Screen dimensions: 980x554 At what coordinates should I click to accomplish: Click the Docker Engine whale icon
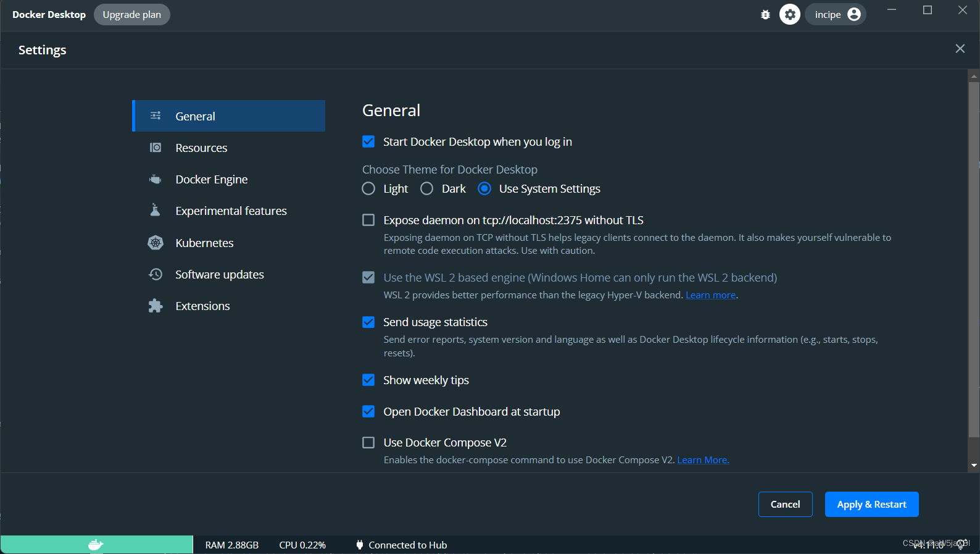[x=156, y=179]
